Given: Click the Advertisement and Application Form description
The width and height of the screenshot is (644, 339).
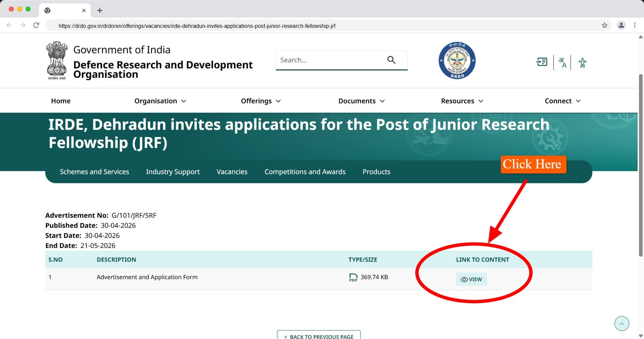Looking at the screenshot, I should pyautogui.click(x=147, y=277).
